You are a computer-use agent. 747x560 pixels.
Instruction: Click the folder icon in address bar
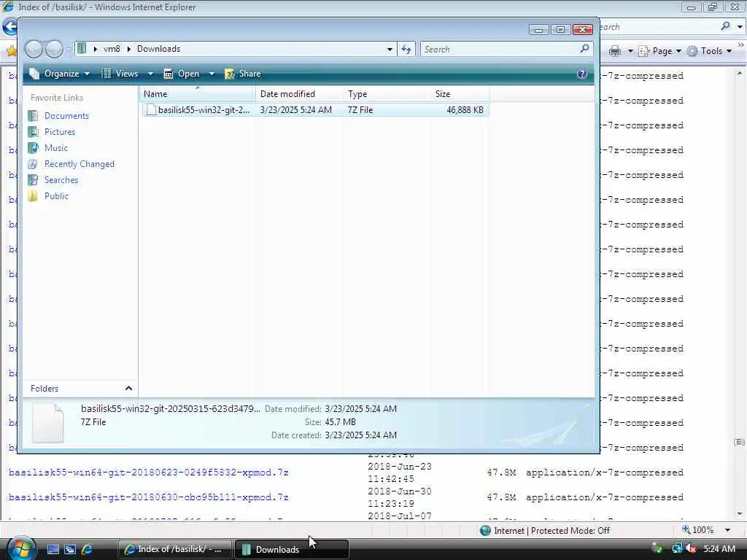point(82,49)
